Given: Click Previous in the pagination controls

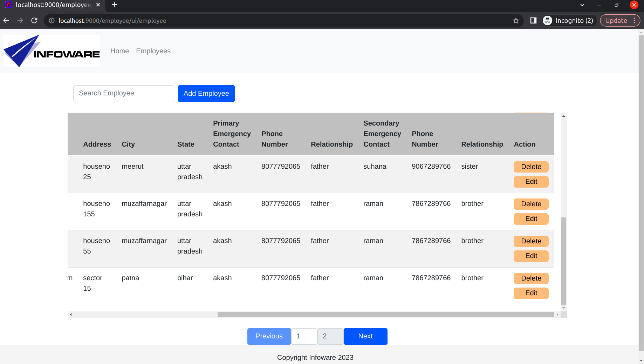Looking at the screenshot, I should pos(269,336).
